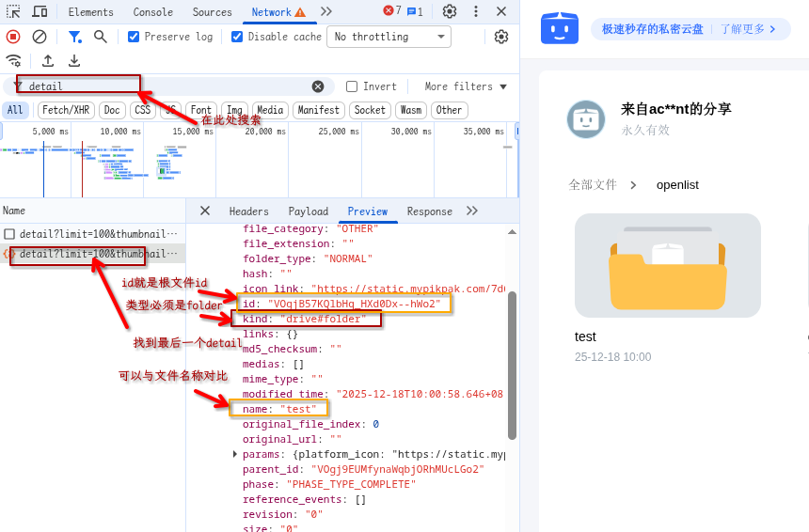The width and height of the screenshot is (809, 532).
Task: Select the Fetch/XHR filter button
Action: coord(66,110)
